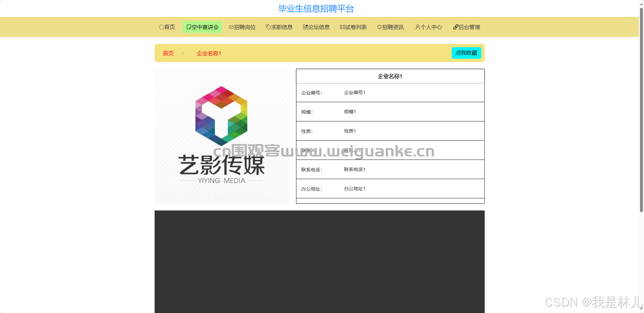Click the 毕业生信息招聘平台 title
Image resolution: width=644 pixels, height=313 pixels.
click(316, 8)
